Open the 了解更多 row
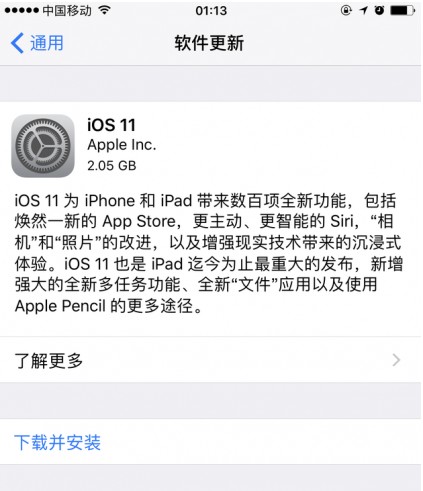 point(210,360)
